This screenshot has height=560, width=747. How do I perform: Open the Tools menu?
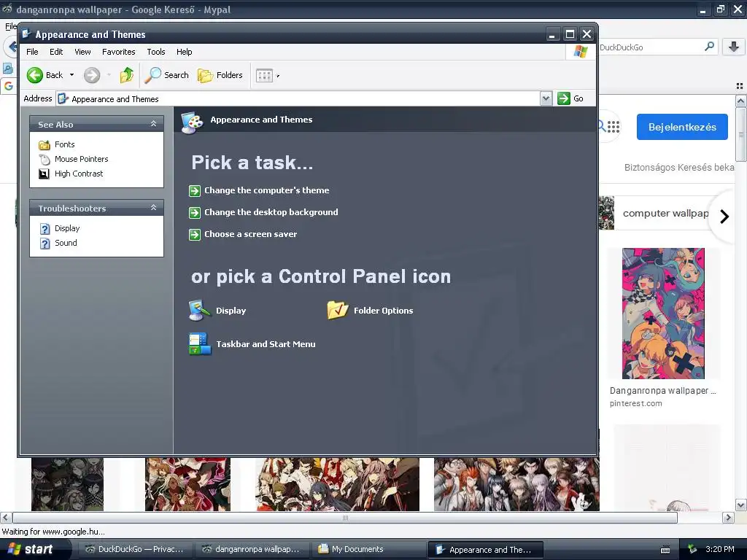click(156, 52)
